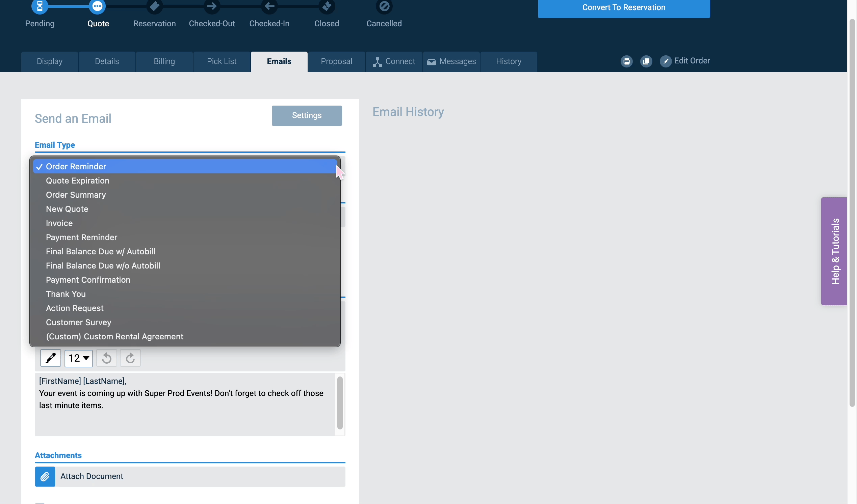The image size is (857, 504).
Task: Pick New Quote in the dropdown
Action: pos(185,209)
